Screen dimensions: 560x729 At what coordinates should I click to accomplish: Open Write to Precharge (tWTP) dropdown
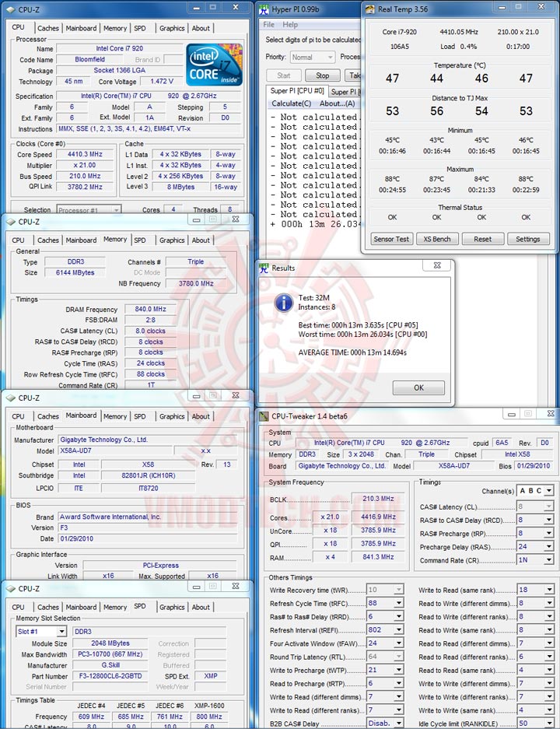(x=399, y=670)
